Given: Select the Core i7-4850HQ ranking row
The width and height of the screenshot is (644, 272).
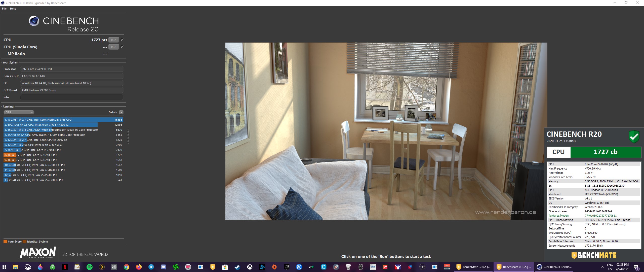Looking at the screenshot, I should 63,170.
